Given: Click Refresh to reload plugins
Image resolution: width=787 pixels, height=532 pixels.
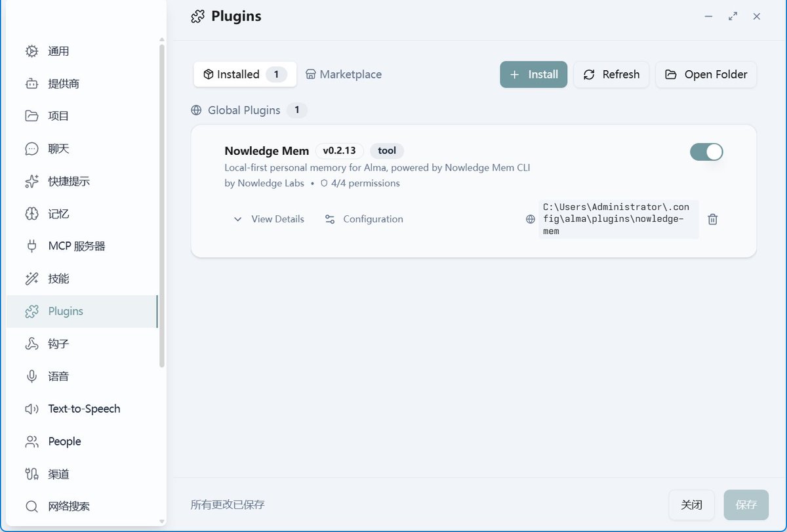Looking at the screenshot, I should click(x=611, y=74).
